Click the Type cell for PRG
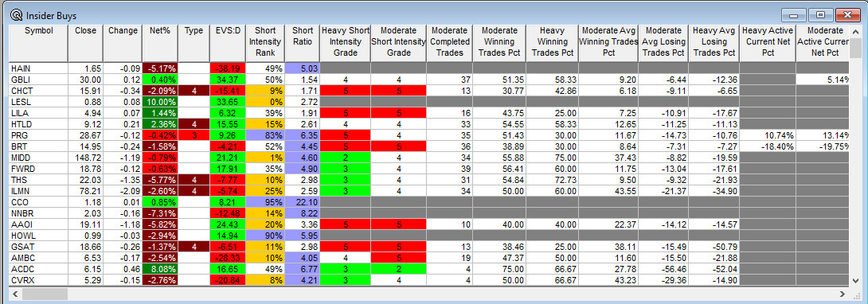Image resolution: width=868 pixels, height=304 pixels. click(194, 135)
